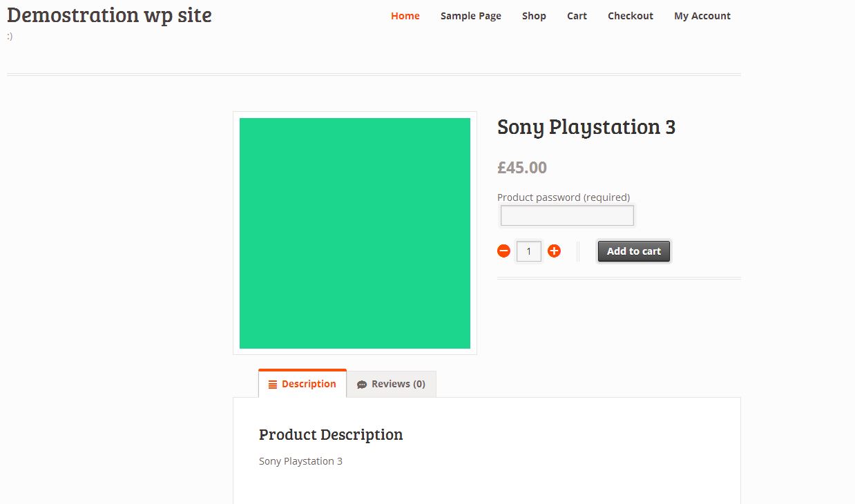Click the quantity number box
Screen dimensions: 855x504
pyautogui.click(x=529, y=251)
